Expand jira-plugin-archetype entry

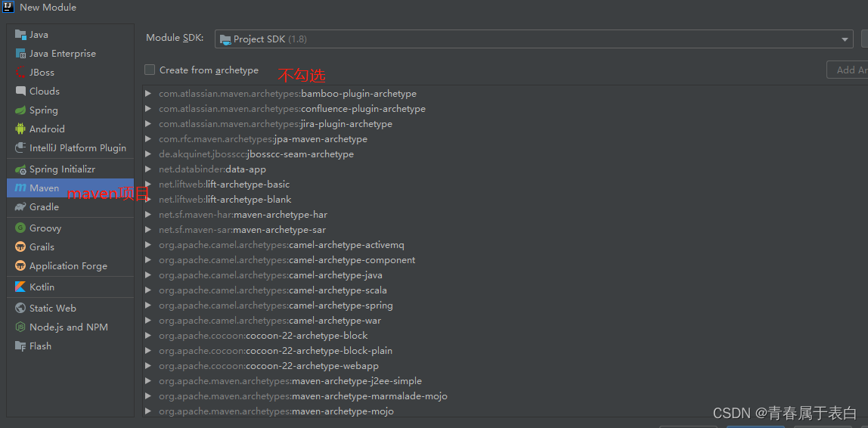coord(147,124)
